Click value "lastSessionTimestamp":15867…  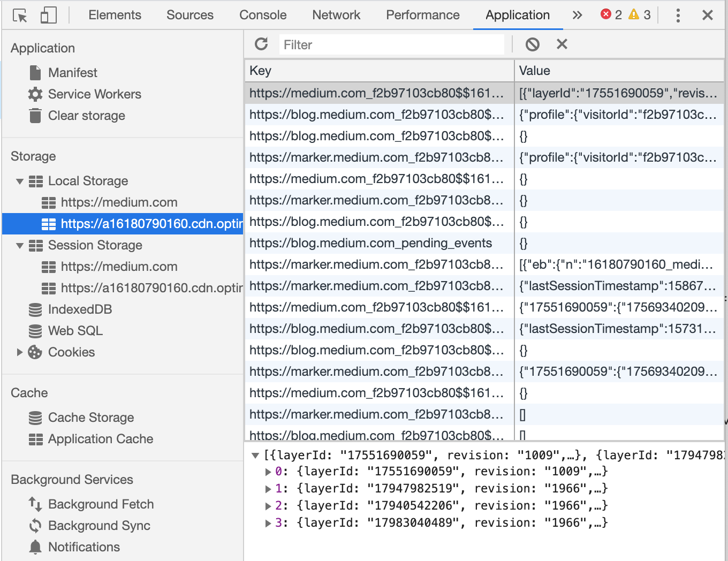[619, 286]
